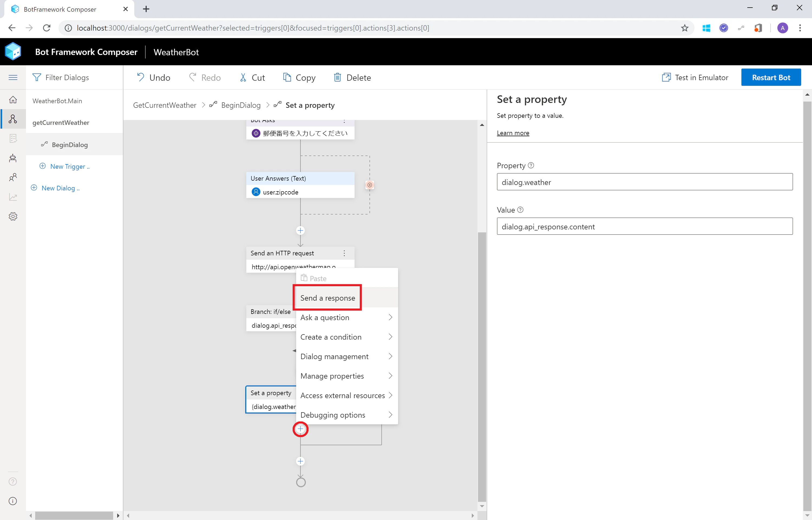Click the Value field containing dialog.api_response.content
The width and height of the screenshot is (812, 520).
pyautogui.click(x=645, y=226)
